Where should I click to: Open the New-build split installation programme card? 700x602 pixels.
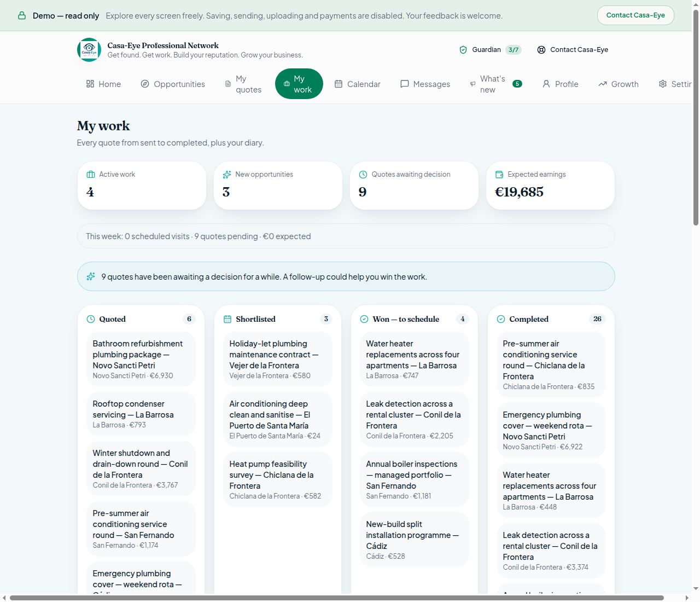tap(415, 540)
